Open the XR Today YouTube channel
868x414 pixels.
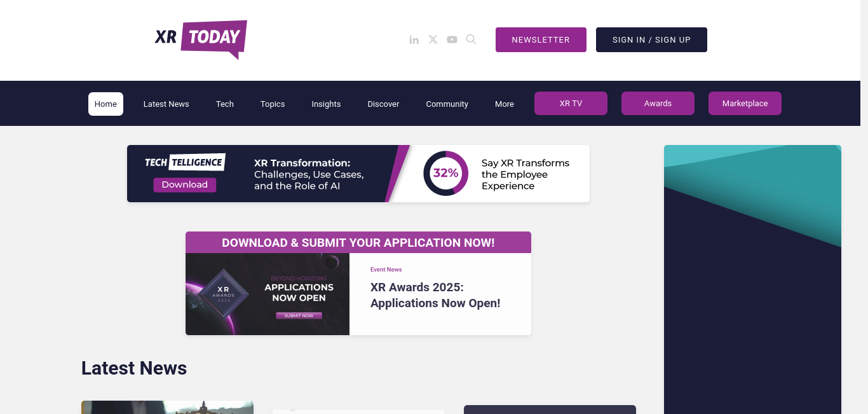tap(452, 39)
